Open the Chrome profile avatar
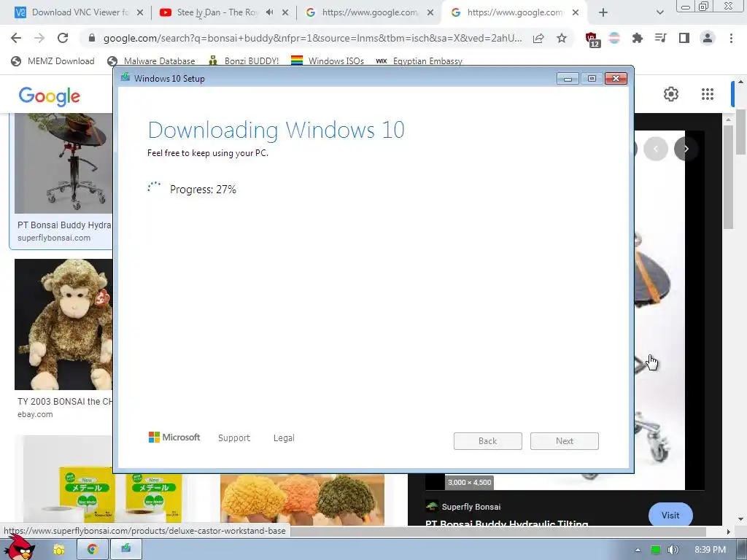The height and width of the screenshot is (560, 747). tap(708, 38)
